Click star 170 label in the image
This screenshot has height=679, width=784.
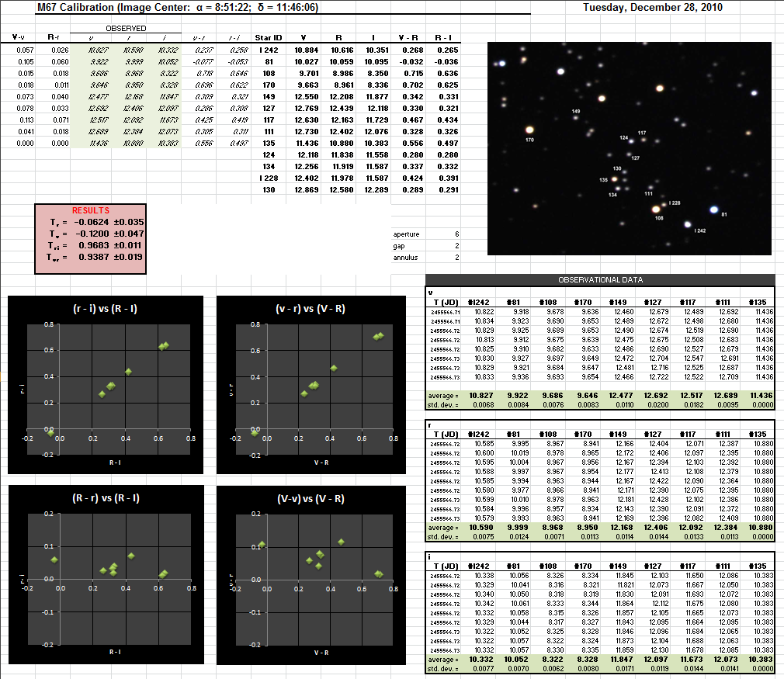pos(529,140)
